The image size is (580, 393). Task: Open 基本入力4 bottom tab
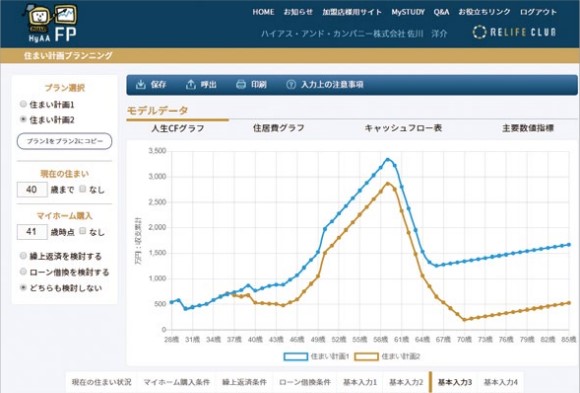coord(500,382)
